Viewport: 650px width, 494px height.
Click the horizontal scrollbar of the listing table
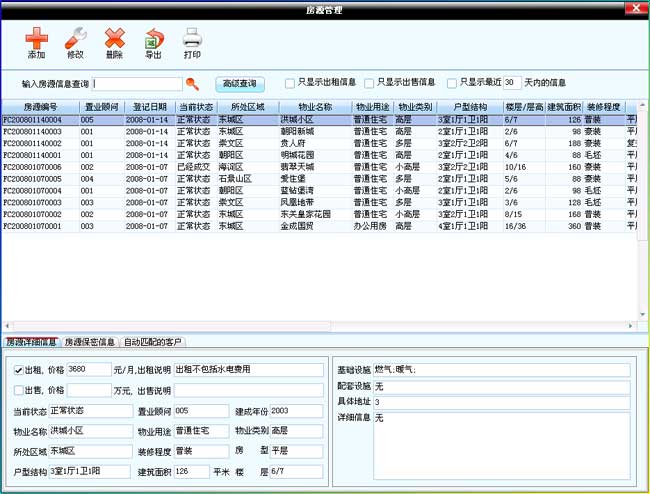point(320,326)
